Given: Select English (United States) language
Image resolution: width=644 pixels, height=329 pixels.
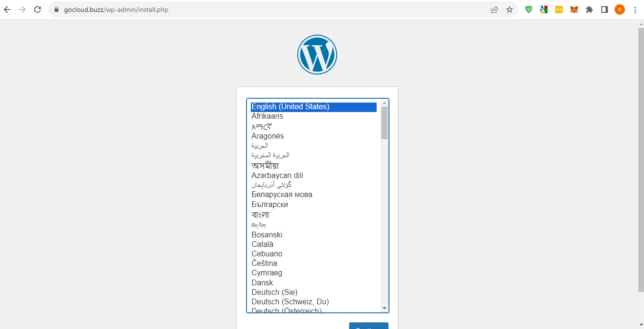Looking at the screenshot, I should (313, 107).
